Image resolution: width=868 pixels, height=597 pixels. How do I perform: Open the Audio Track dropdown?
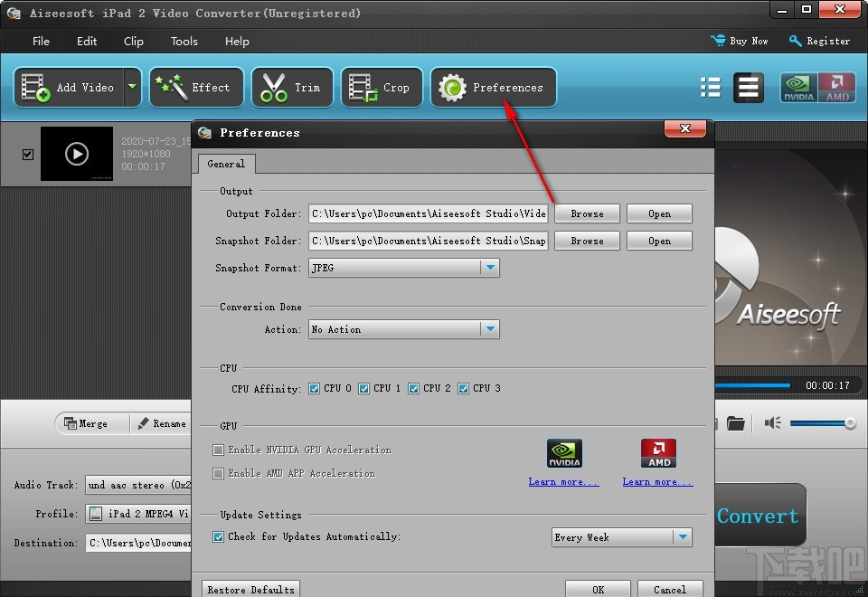pyautogui.click(x=138, y=485)
